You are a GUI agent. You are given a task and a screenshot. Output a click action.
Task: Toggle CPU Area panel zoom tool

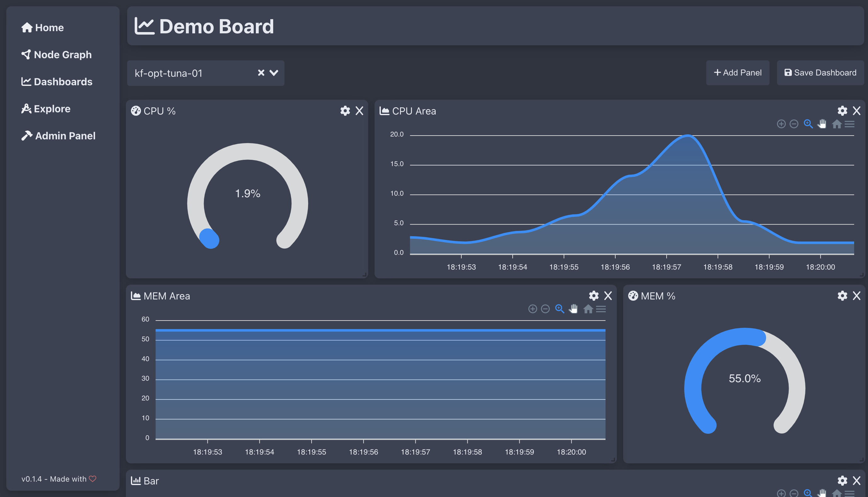pyautogui.click(x=809, y=124)
